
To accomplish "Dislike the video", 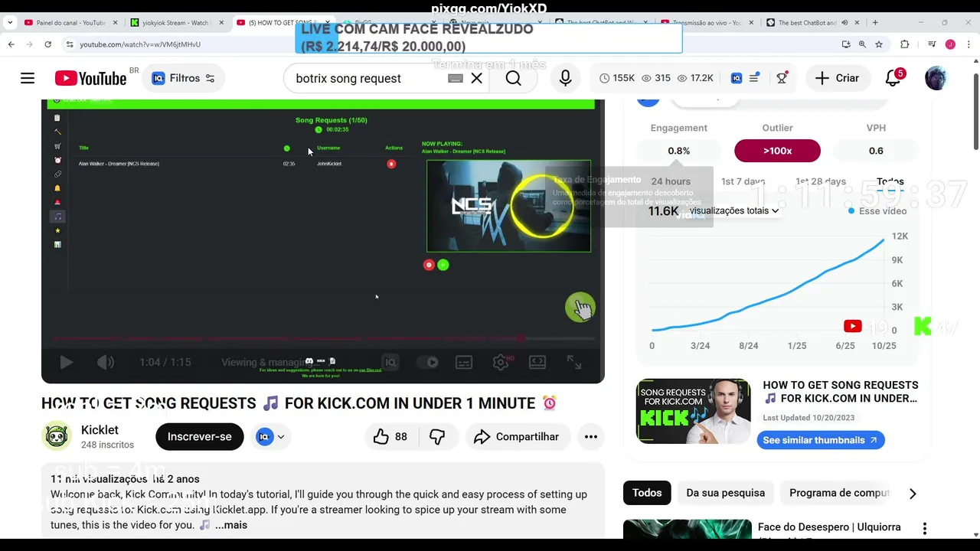I will pos(437,436).
